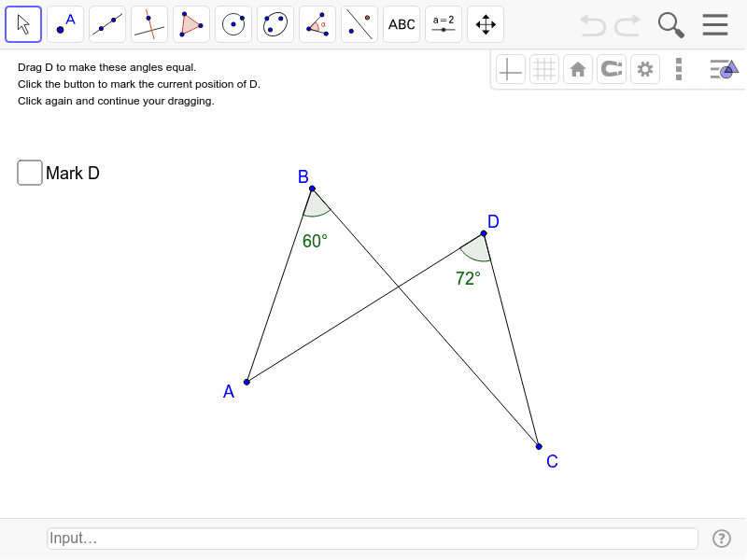The height and width of the screenshot is (560, 747).
Task: Select the Move arrow tool
Action: (22, 24)
